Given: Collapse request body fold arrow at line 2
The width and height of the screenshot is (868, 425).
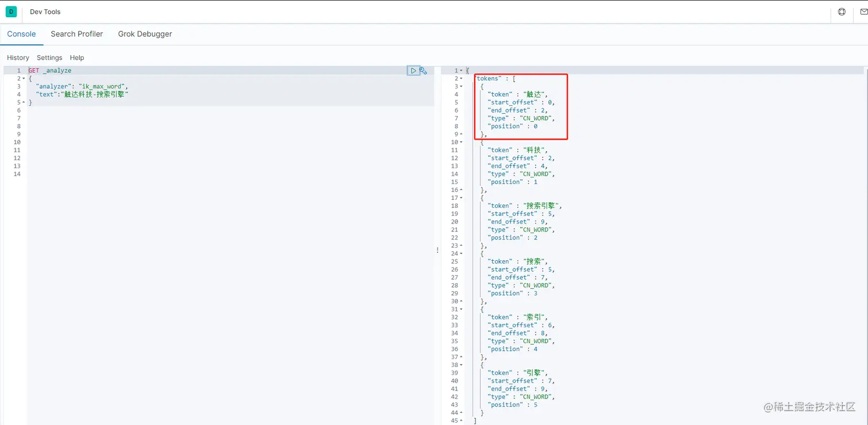Looking at the screenshot, I should 24,79.
